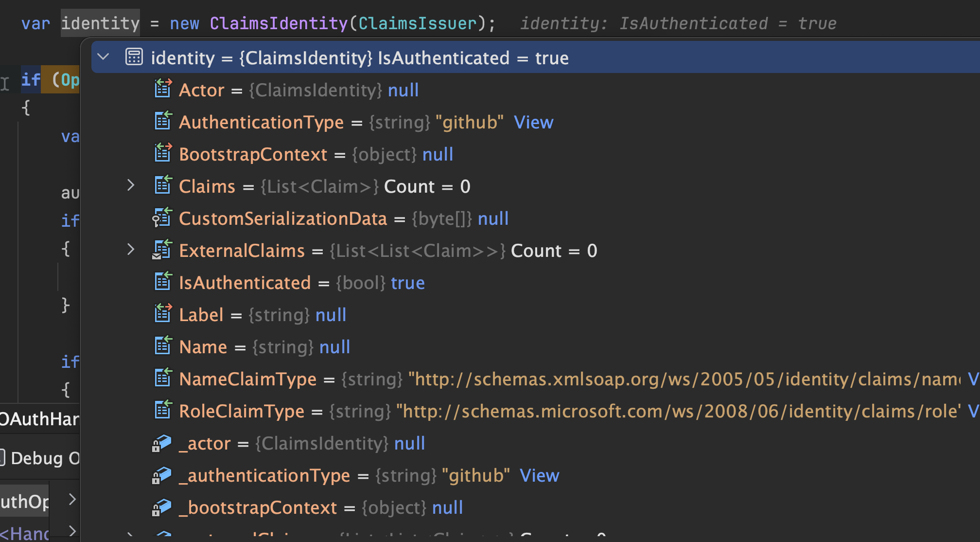The height and width of the screenshot is (542, 980).
Task: Click the lock icon beside _authenticationType field
Action: [x=162, y=475]
